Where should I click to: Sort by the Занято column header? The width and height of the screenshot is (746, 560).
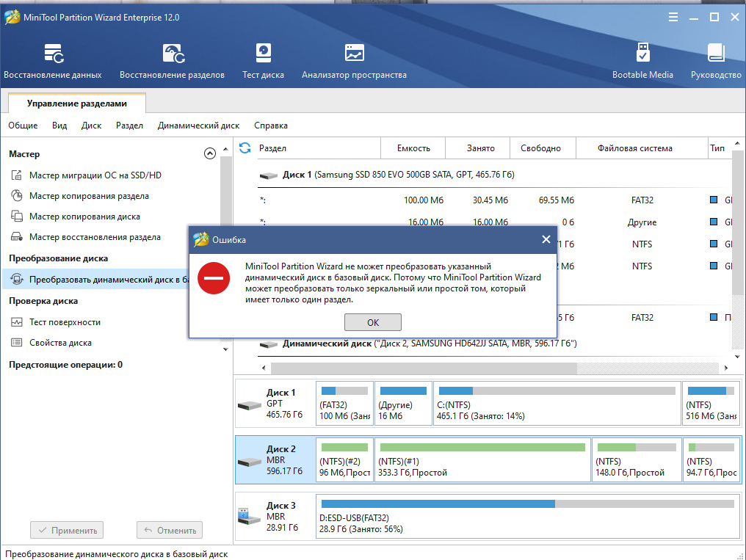pos(478,148)
